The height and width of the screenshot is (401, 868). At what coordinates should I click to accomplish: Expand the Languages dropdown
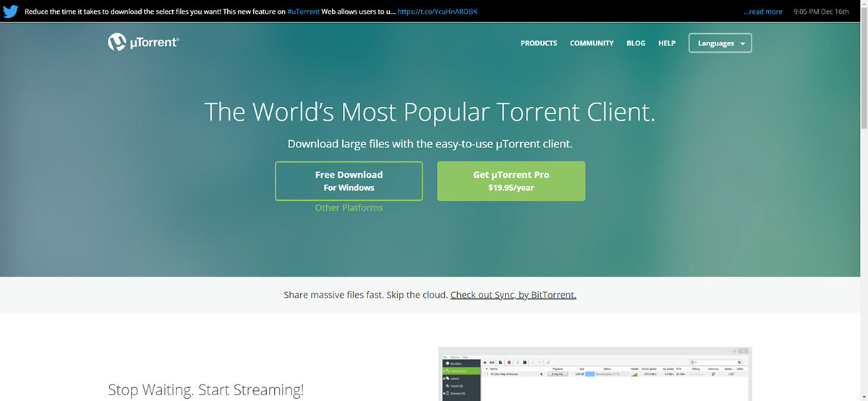pyautogui.click(x=720, y=43)
